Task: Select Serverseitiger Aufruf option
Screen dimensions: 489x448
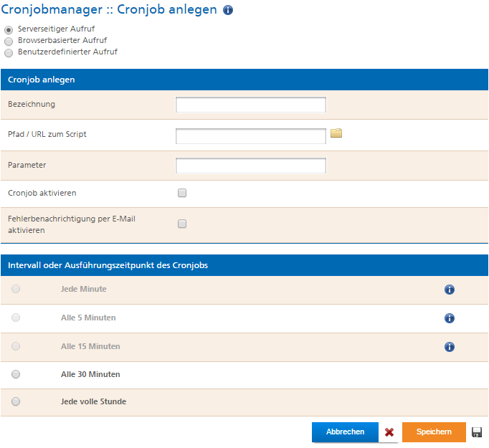Action: click(x=9, y=30)
